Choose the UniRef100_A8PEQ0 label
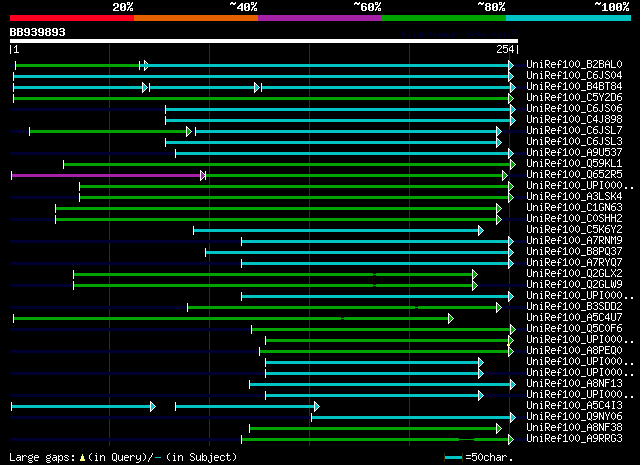Screen dimensions: 640x465 [x=574, y=351]
